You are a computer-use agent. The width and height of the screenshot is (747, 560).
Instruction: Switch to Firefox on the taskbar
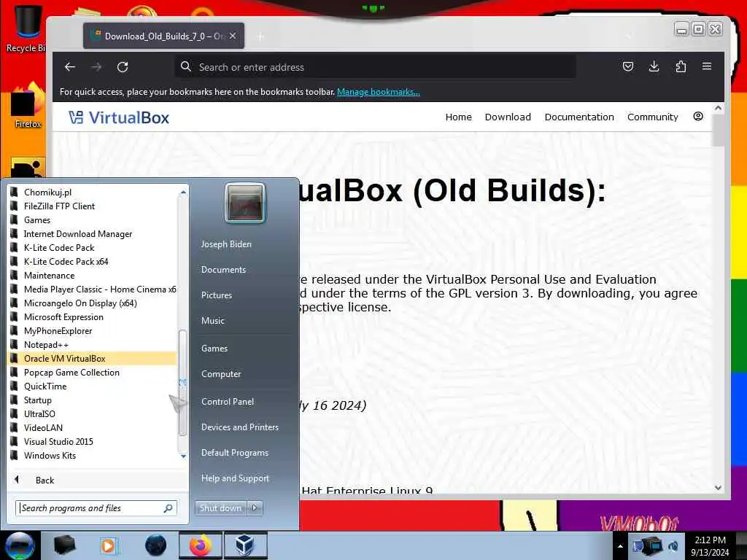coord(201,545)
